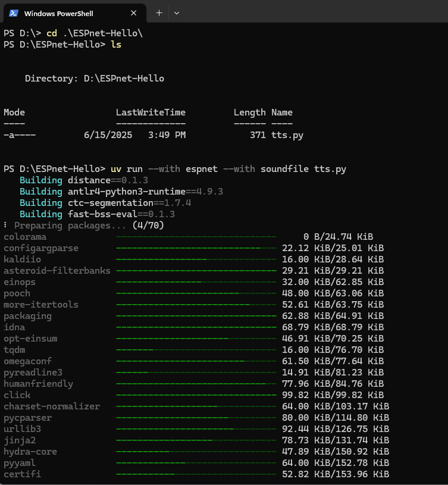
Task: Click the Mode column header
Action: click(14, 112)
